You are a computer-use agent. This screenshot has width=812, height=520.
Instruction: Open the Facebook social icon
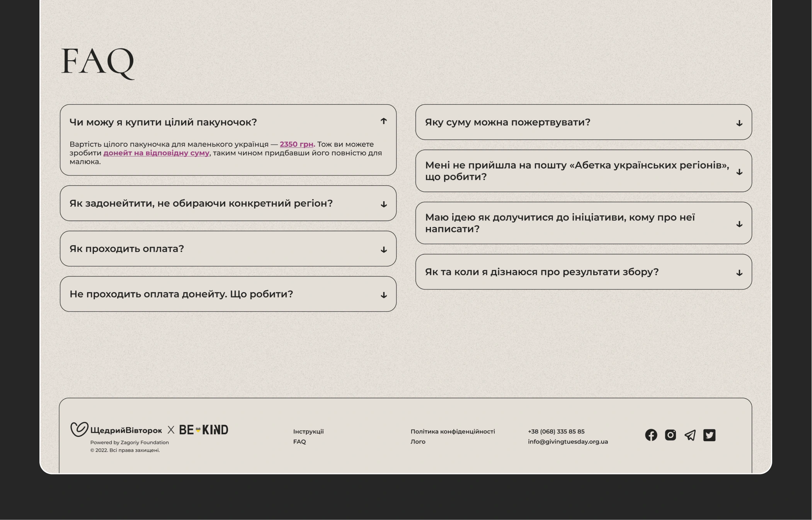coord(651,435)
